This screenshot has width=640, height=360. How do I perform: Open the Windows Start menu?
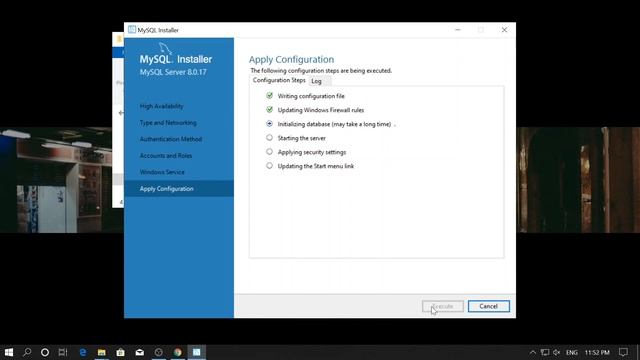9,352
